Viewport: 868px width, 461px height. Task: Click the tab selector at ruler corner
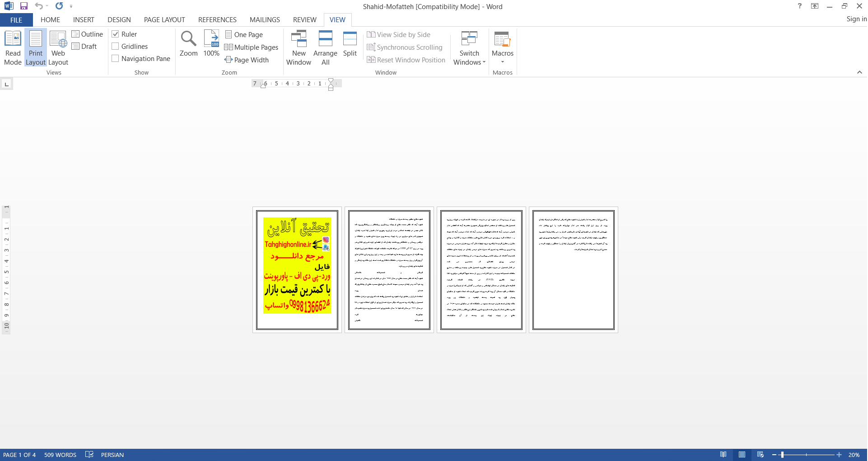pos(6,84)
